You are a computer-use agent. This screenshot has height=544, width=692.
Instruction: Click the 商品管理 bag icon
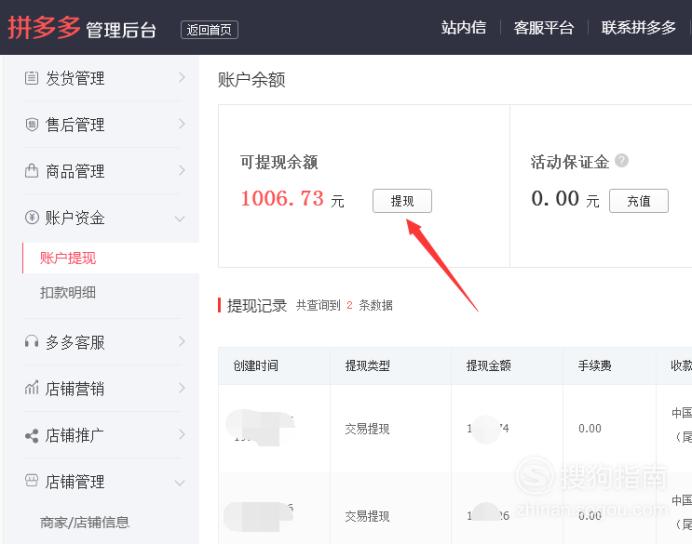click(31, 171)
